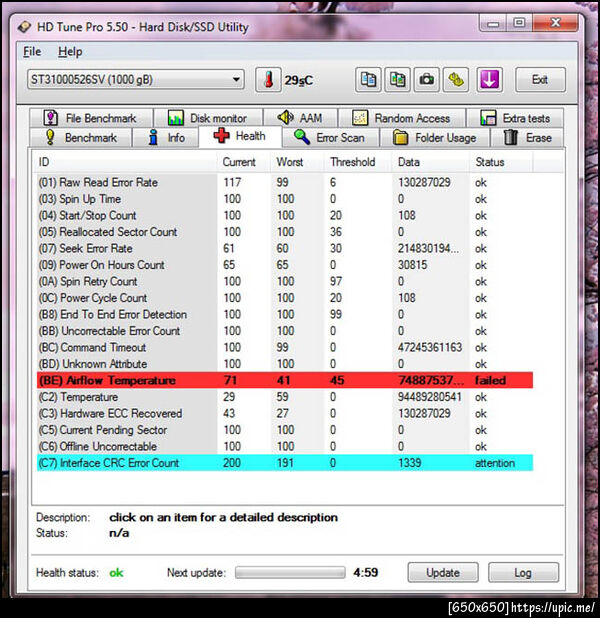This screenshot has height=618, width=600.
Task: Select the Offline Uncorrectable row
Action: point(285,447)
